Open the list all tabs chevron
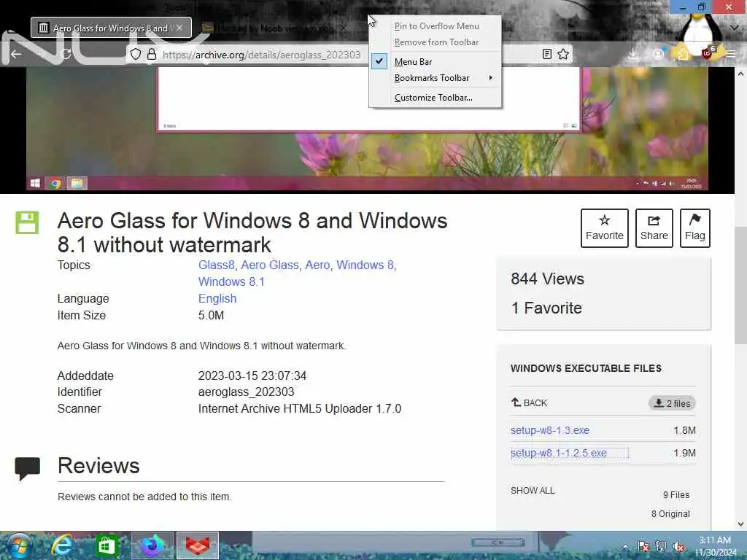The height and width of the screenshot is (560, 747). 735,28
